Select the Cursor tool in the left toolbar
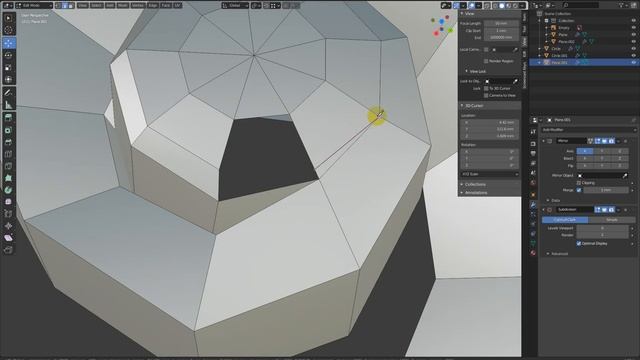640x360 pixels. (x=9, y=30)
